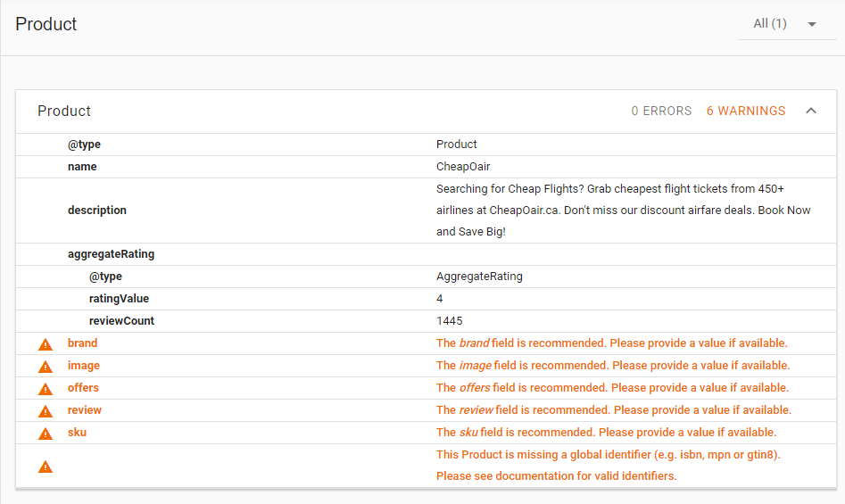Screen dimensions: 845x504
Task: Open the All (1) filter dropdown
Action: 786,24
